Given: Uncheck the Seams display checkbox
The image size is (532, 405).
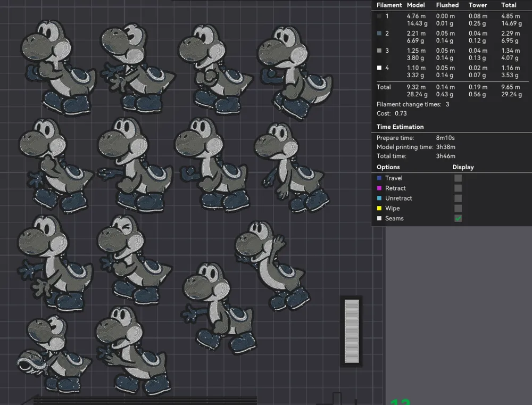Looking at the screenshot, I should click(x=458, y=218).
